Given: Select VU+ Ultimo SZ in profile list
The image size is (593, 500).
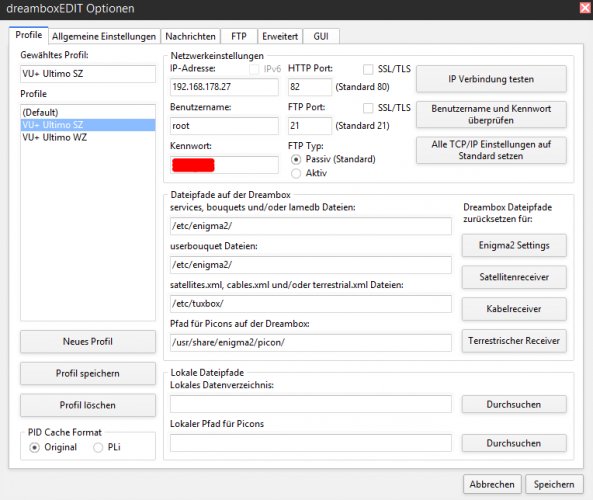Looking at the screenshot, I should tap(88, 125).
